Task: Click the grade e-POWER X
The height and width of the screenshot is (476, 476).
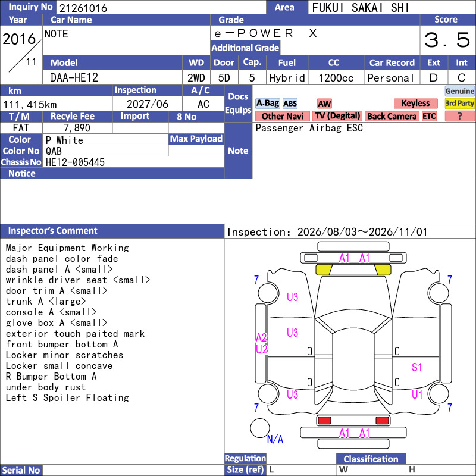Action: click(265, 33)
